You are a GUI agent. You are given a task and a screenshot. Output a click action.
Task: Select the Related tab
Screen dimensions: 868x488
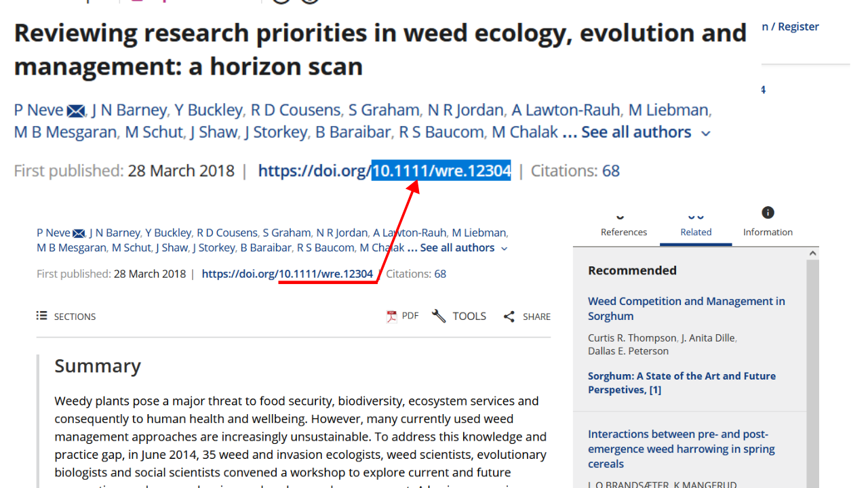point(696,232)
